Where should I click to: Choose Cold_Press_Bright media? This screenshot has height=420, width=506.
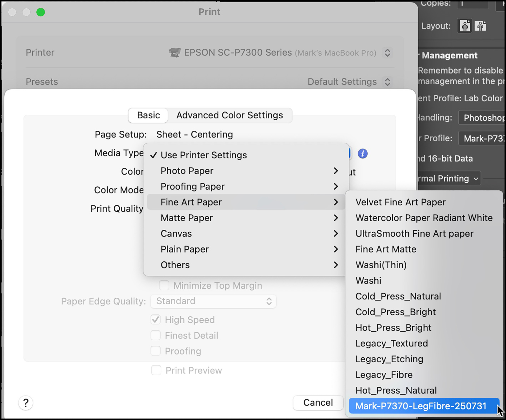click(x=424, y=312)
